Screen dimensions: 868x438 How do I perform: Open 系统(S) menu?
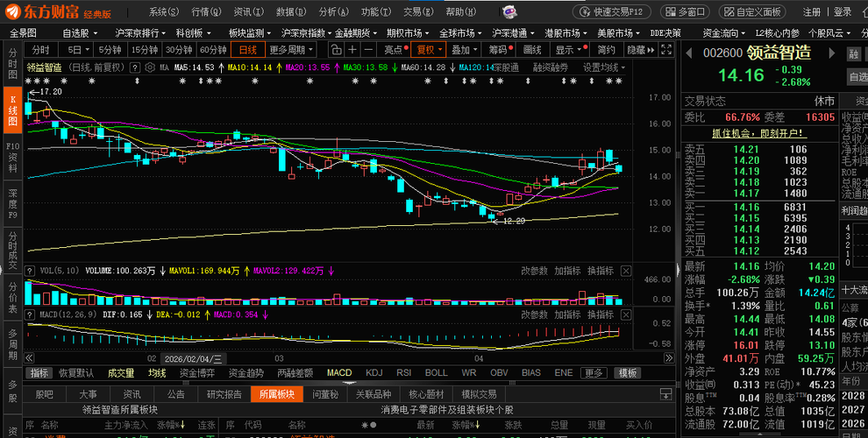coord(164,11)
